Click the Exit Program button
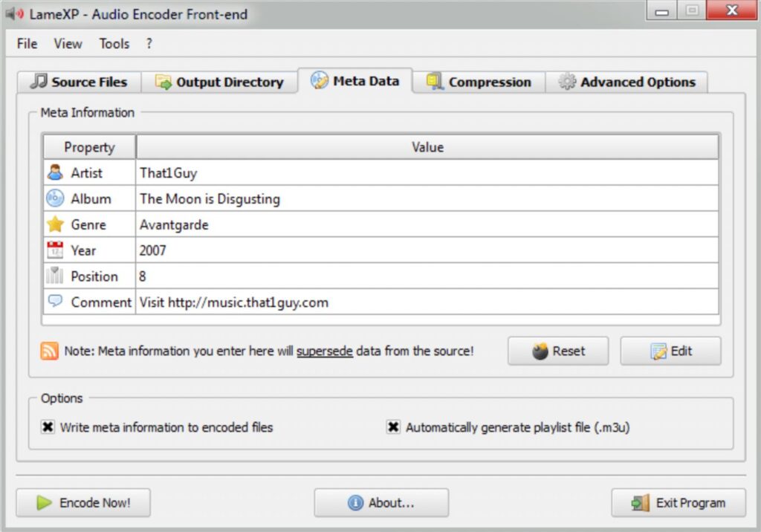 [679, 503]
